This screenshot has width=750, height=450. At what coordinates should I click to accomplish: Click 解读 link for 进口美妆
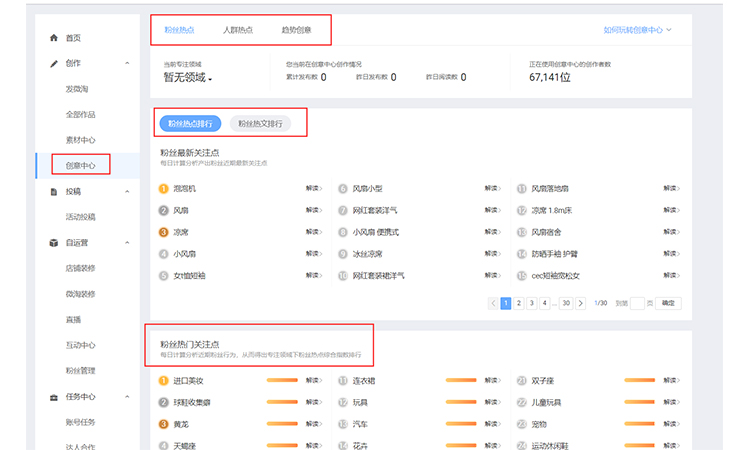pyautogui.click(x=314, y=381)
